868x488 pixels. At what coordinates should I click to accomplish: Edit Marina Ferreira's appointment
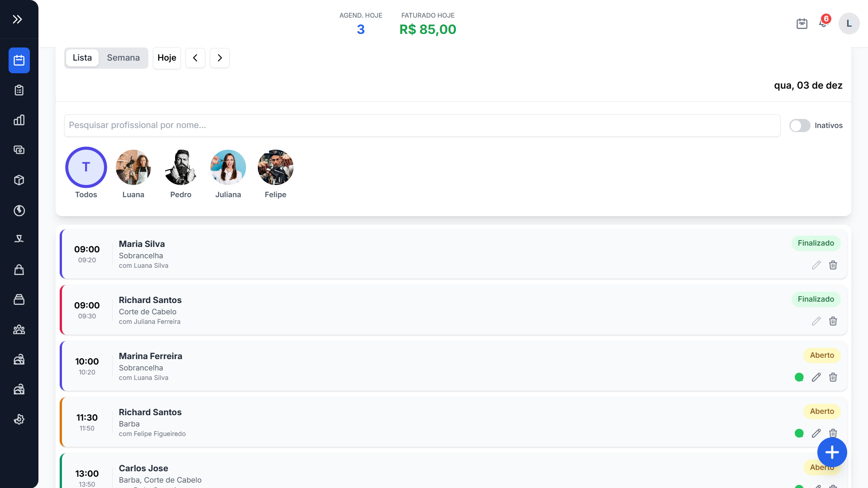pyautogui.click(x=816, y=377)
